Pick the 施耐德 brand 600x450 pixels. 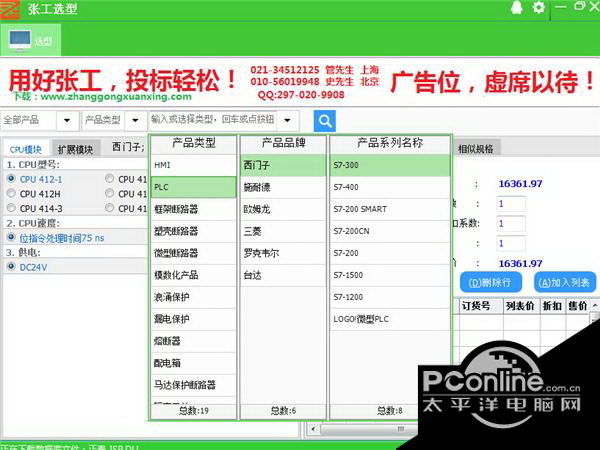283,187
